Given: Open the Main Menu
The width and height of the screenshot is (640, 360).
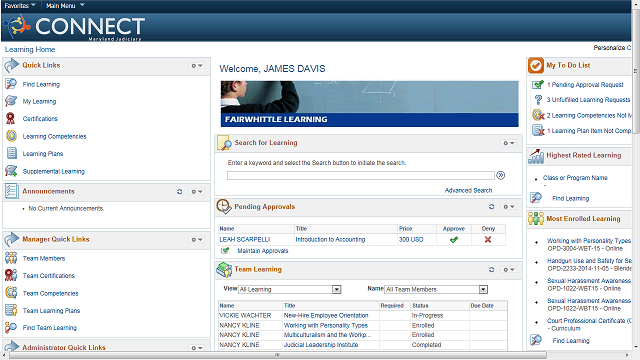Looking at the screenshot, I should tap(65, 5).
